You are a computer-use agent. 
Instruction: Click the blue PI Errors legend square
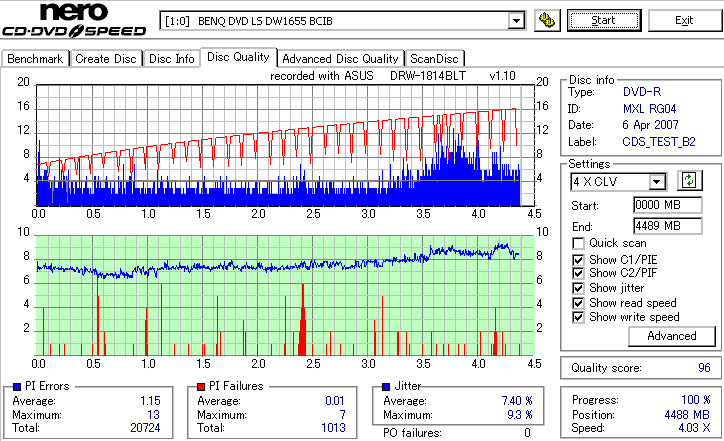17,387
